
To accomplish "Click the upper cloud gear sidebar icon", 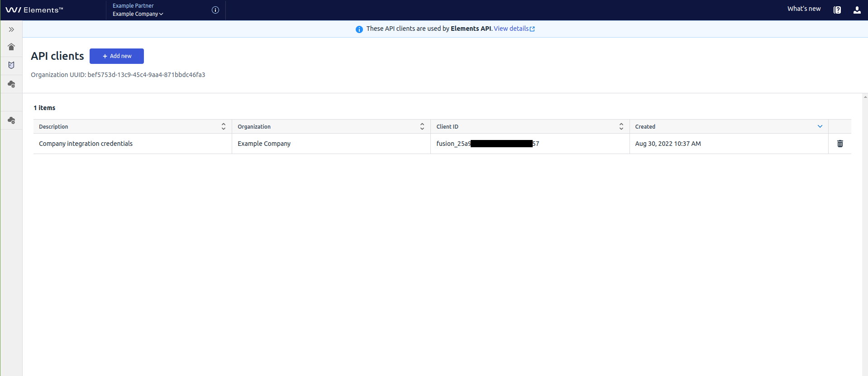I will click(11, 84).
